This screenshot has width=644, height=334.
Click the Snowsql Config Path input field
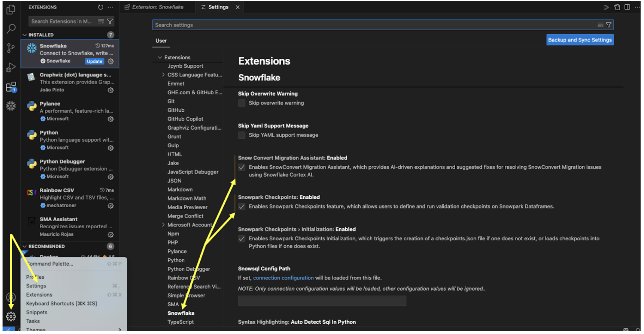321,301
